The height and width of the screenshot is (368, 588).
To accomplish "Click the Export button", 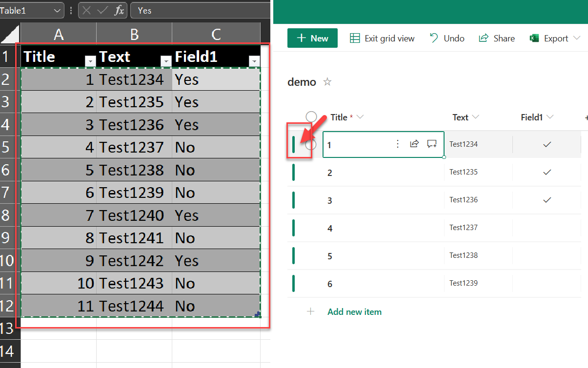I will (x=555, y=39).
